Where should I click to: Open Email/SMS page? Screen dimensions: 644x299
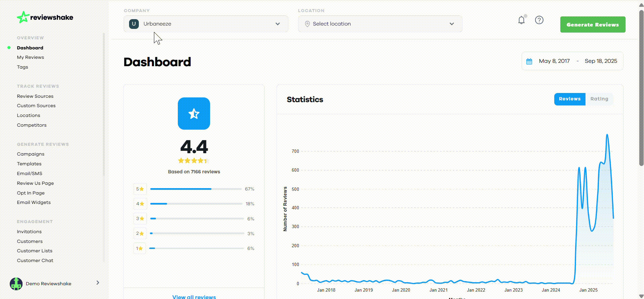pos(30,173)
